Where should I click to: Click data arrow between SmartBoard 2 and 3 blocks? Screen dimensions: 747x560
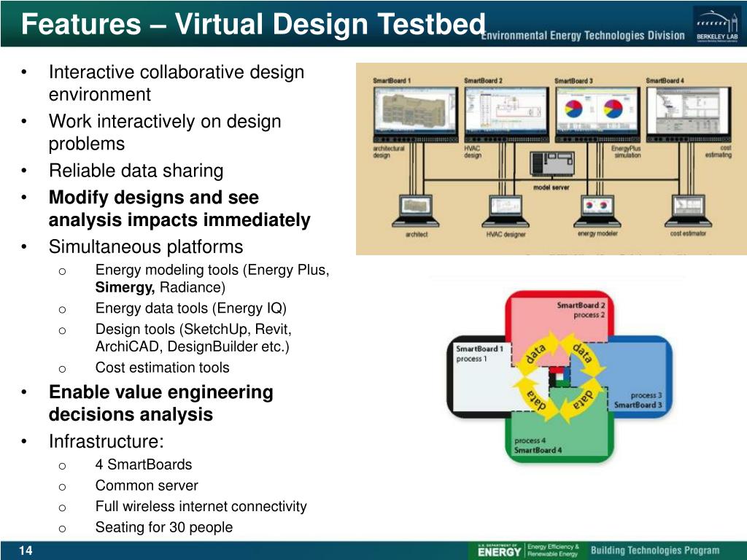tap(583, 354)
